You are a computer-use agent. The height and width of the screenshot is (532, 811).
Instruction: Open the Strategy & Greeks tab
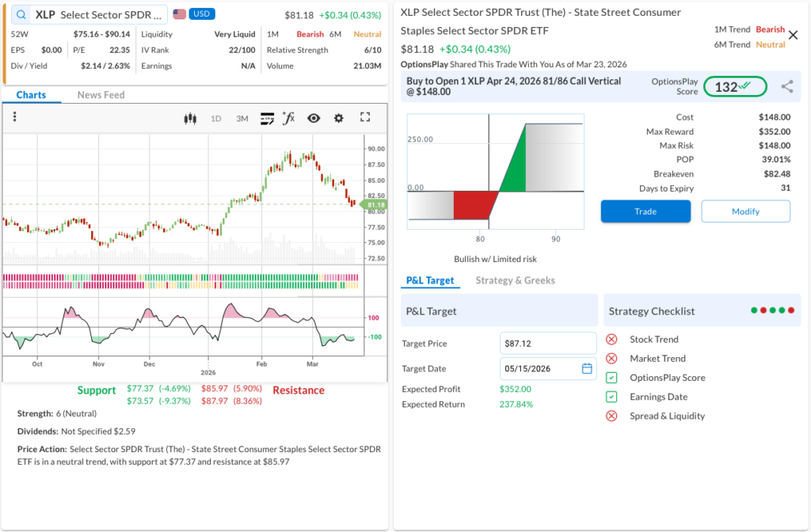click(x=515, y=280)
